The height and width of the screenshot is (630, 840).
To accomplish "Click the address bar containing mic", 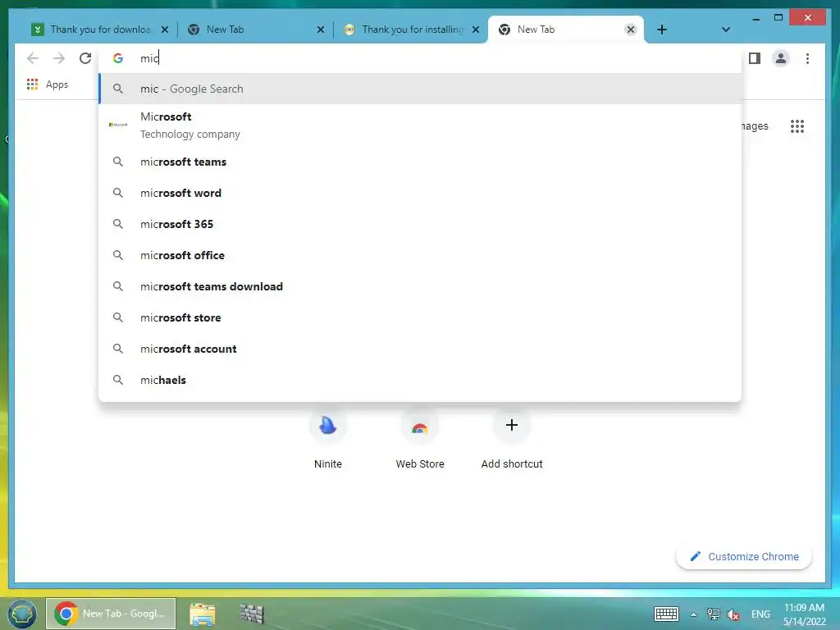I will [420, 58].
